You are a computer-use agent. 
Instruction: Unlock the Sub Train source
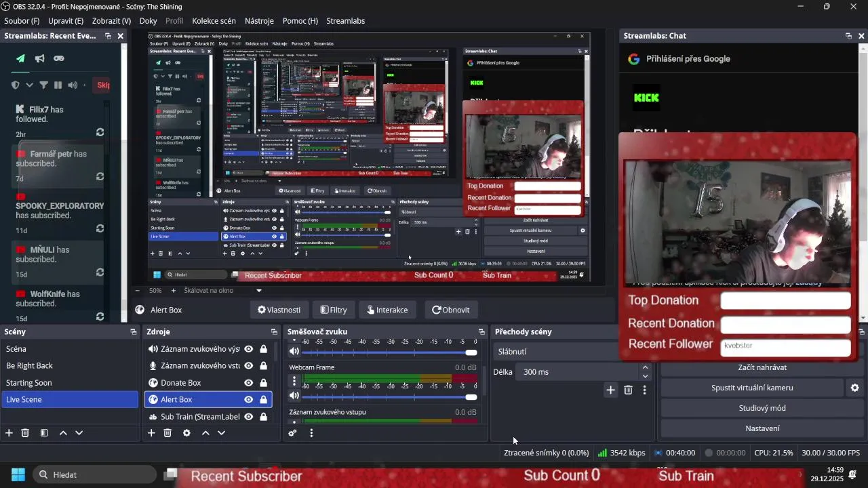(x=264, y=417)
